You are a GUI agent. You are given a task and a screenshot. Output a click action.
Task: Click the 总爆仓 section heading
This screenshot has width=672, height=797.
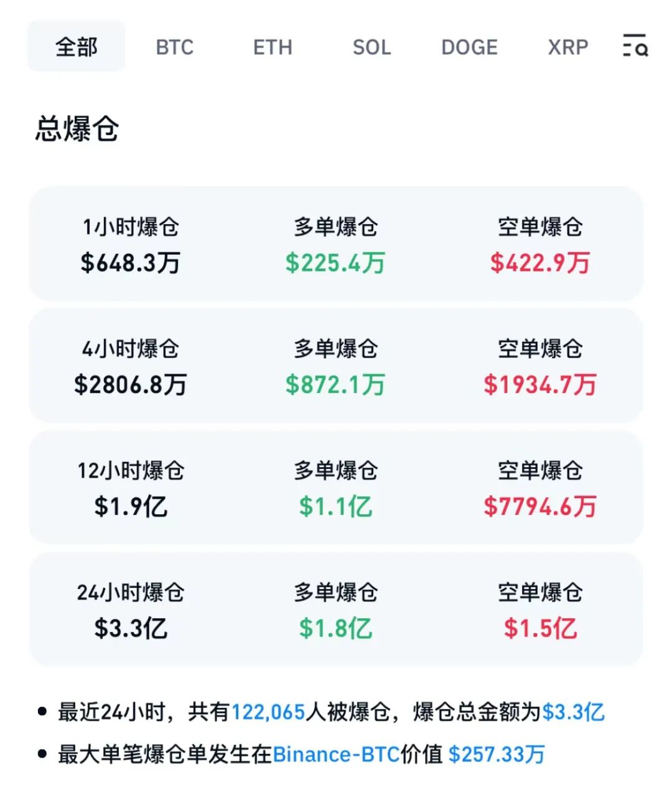(x=77, y=128)
